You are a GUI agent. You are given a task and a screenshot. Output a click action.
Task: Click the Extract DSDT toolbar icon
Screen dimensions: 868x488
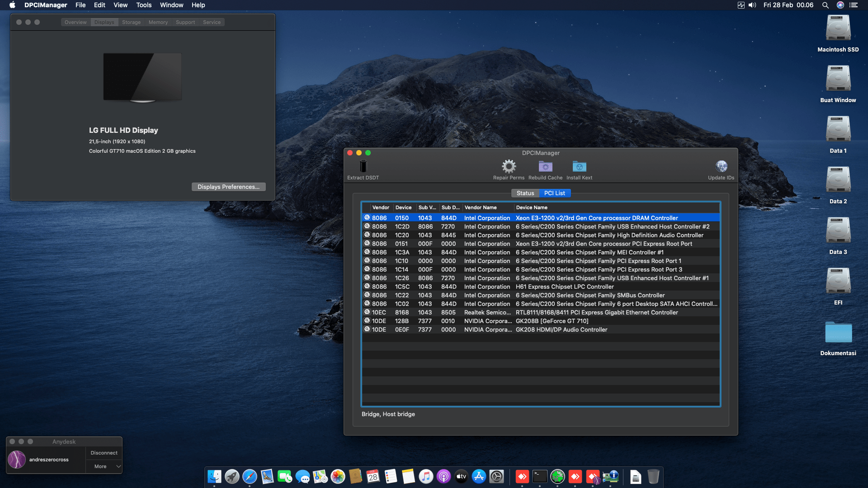pyautogui.click(x=363, y=166)
